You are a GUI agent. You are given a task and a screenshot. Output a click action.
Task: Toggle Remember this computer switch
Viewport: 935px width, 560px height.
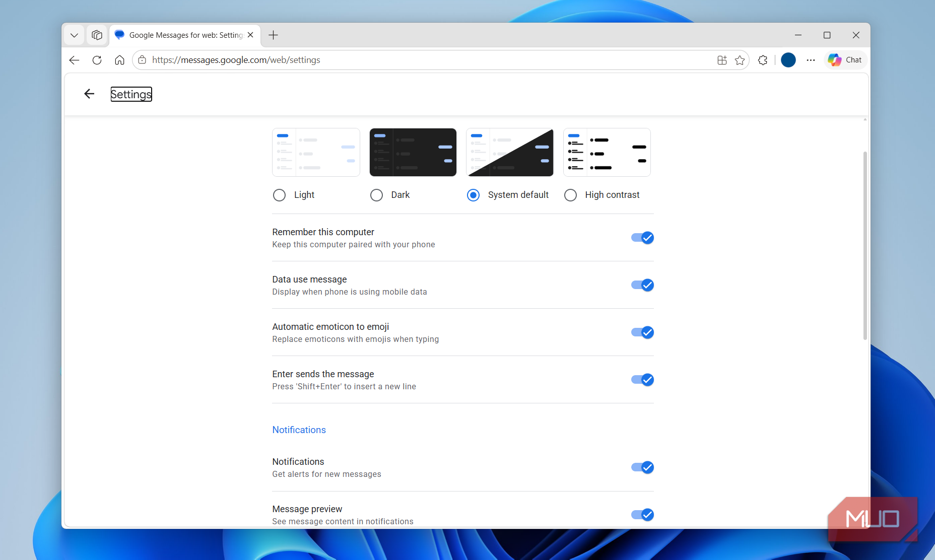(x=642, y=238)
